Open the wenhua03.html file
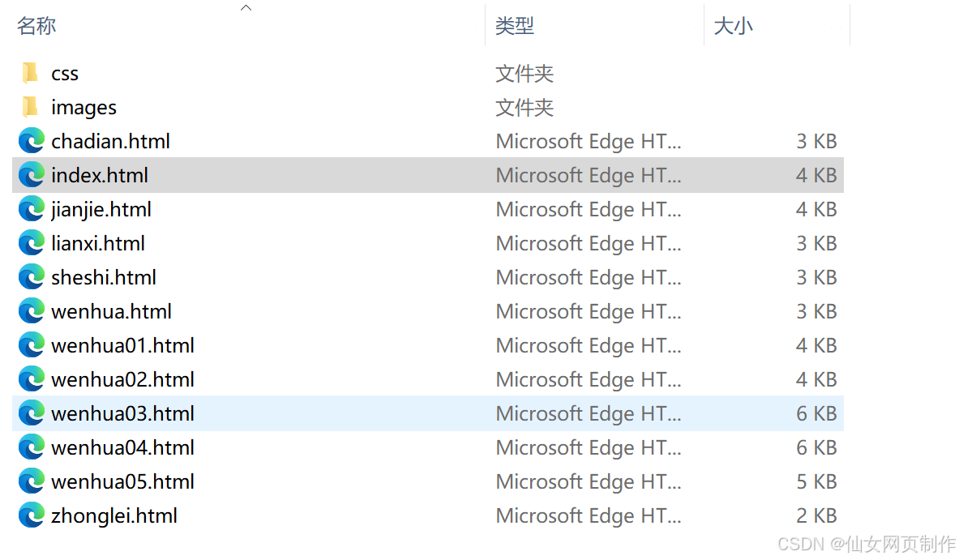 pos(122,413)
